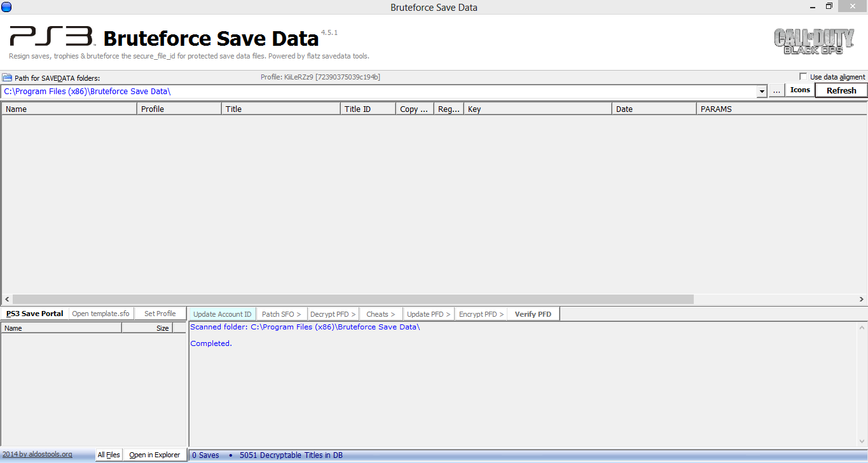Click the log panel scroll up arrow
868x463 pixels.
862,328
